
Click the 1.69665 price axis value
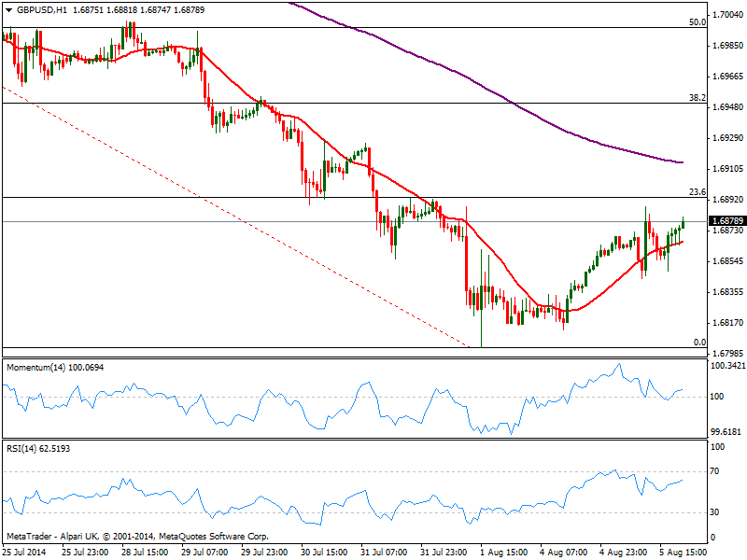727,77
